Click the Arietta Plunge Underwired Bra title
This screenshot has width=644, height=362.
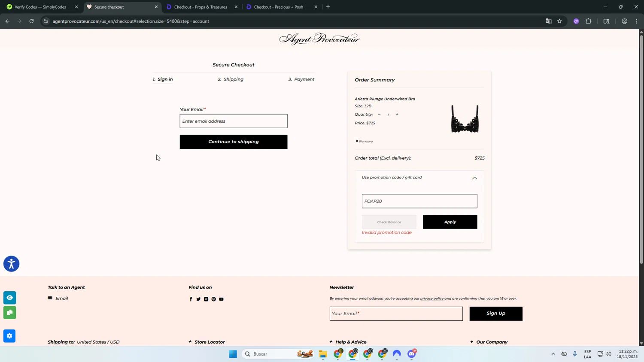(x=385, y=99)
